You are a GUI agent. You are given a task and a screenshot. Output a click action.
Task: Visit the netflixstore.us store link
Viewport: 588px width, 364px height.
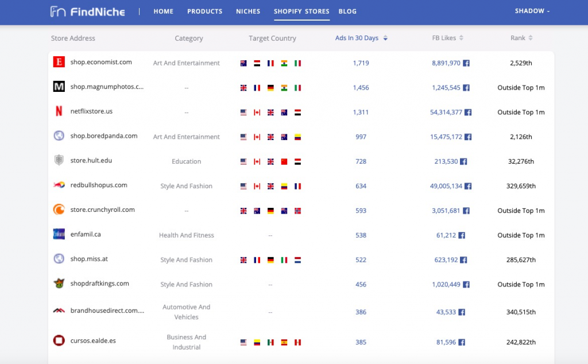point(91,111)
